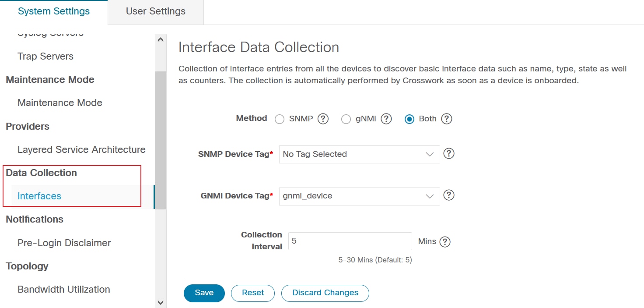Open Layered Service Architecture in sidebar

(81, 150)
